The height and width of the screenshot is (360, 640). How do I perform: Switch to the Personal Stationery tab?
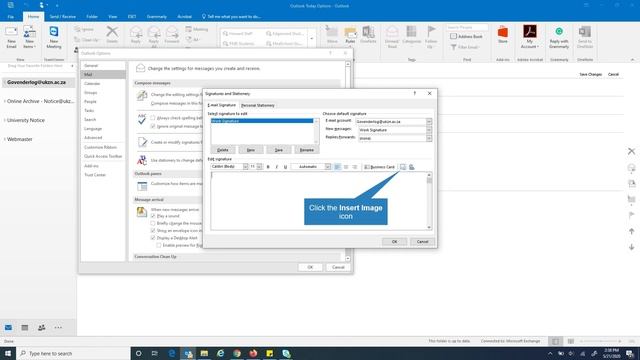click(258, 105)
